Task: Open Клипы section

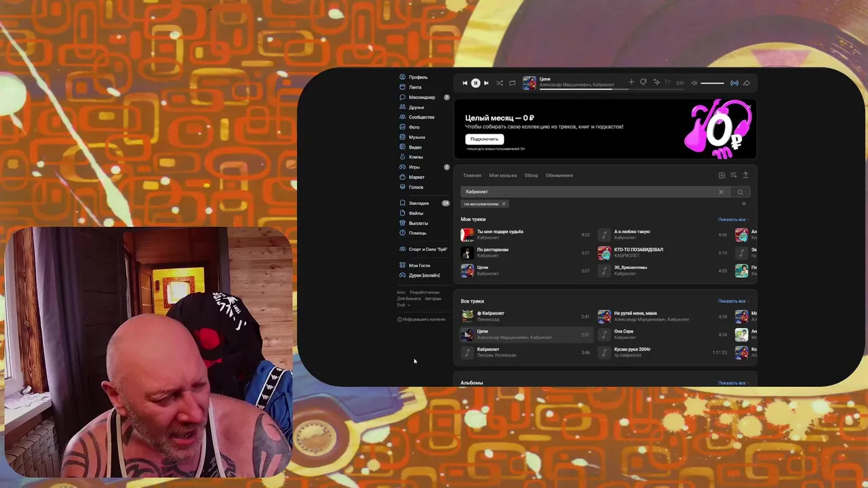Action: [411, 157]
